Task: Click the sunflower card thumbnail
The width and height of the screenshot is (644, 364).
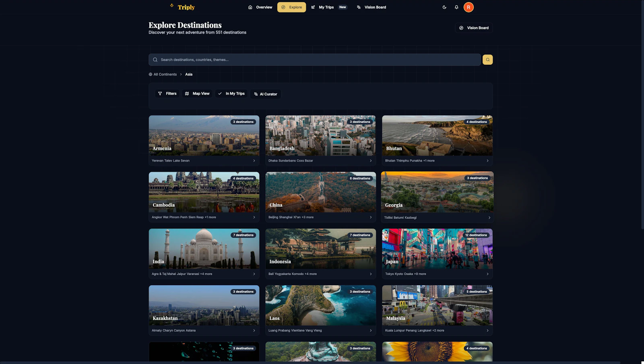Action: (x=437, y=352)
